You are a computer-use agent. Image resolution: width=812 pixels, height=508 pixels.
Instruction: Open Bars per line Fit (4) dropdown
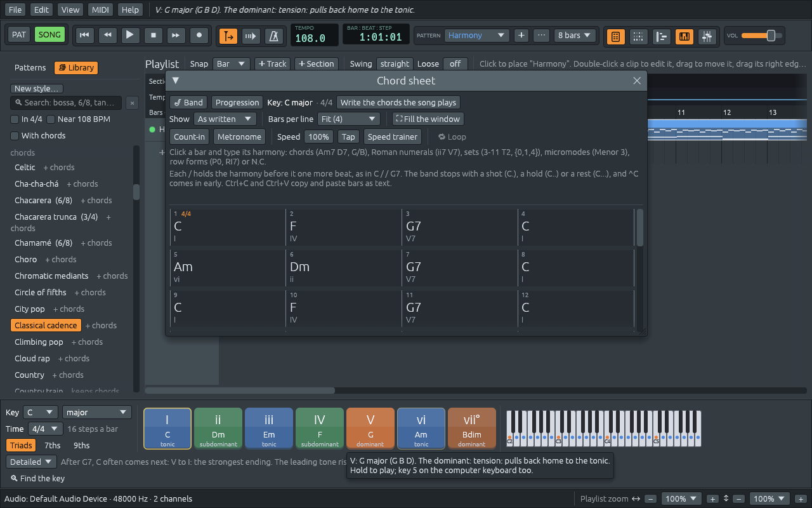pyautogui.click(x=348, y=119)
